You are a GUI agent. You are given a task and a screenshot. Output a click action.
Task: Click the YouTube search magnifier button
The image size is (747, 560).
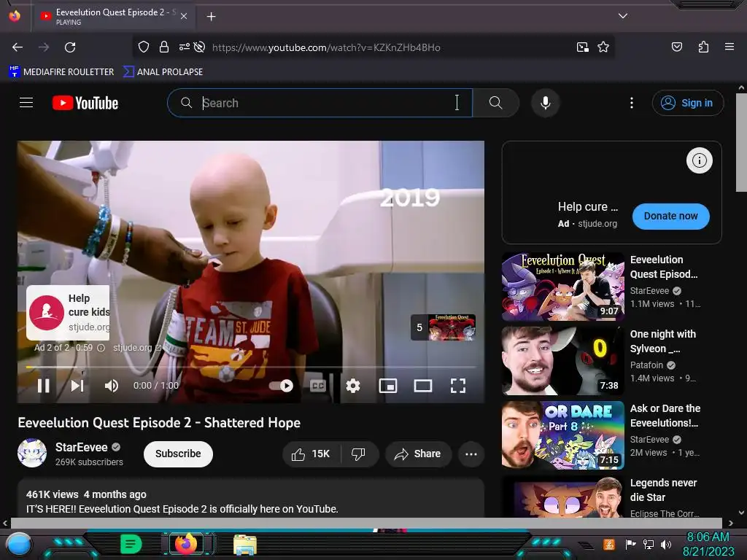495,103
